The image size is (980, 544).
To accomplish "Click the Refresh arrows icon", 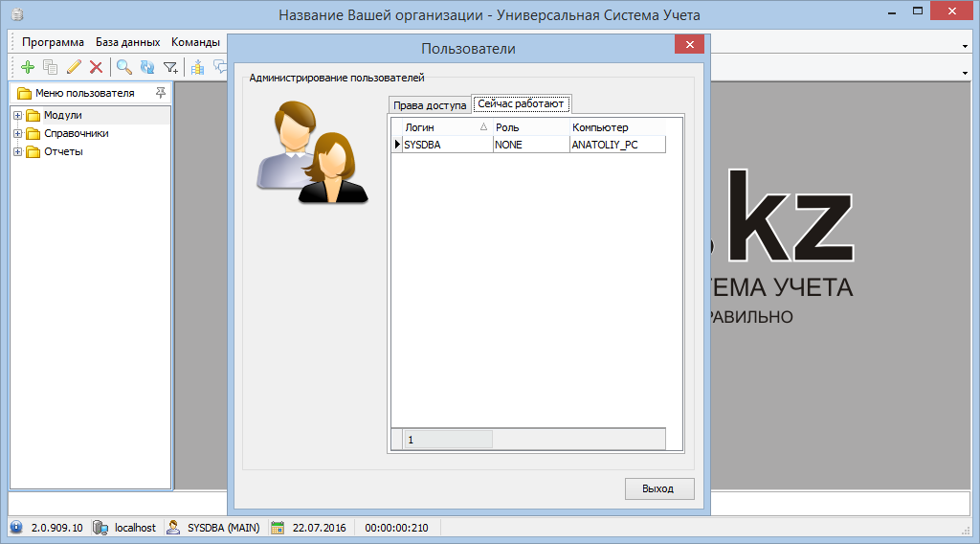I will [146, 67].
